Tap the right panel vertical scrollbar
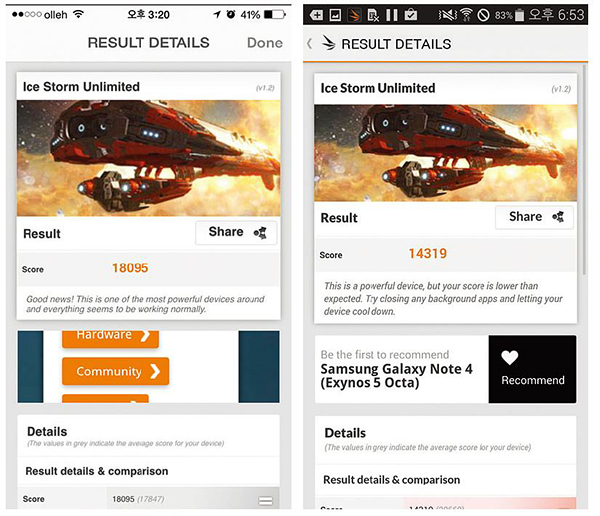Viewport: 600px width, 516px height. pyautogui.click(x=584, y=170)
